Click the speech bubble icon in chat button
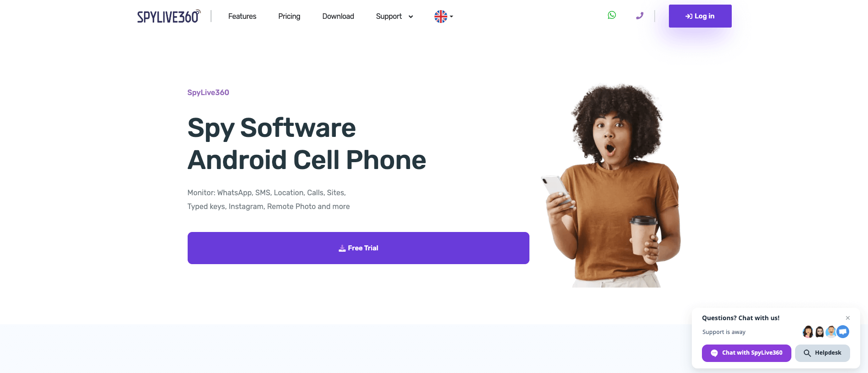The width and height of the screenshot is (868, 373). (714, 353)
